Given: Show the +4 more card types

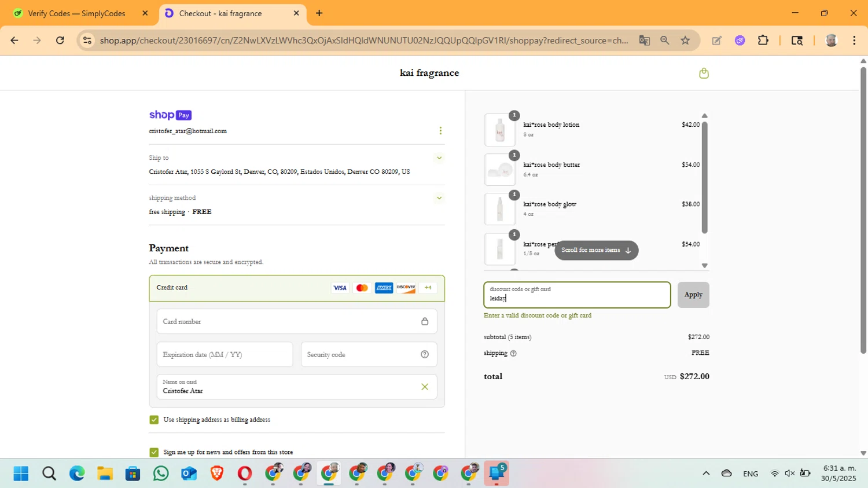Looking at the screenshot, I should tap(428, 288).
